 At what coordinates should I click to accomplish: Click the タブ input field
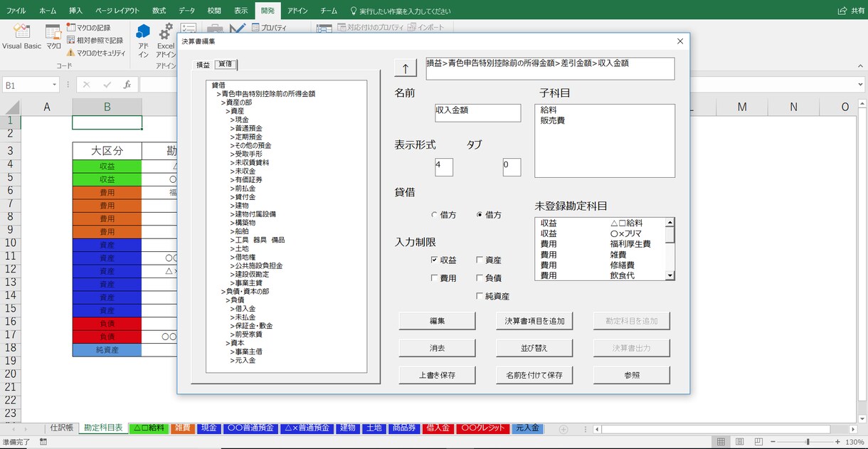(512, 167)
